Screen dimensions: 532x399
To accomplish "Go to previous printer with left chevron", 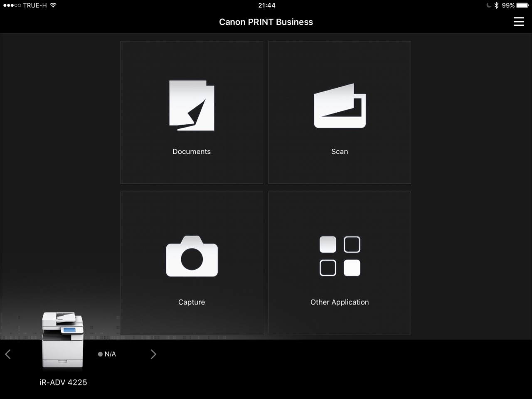I will pyautogui.click(x=8, y=354).
